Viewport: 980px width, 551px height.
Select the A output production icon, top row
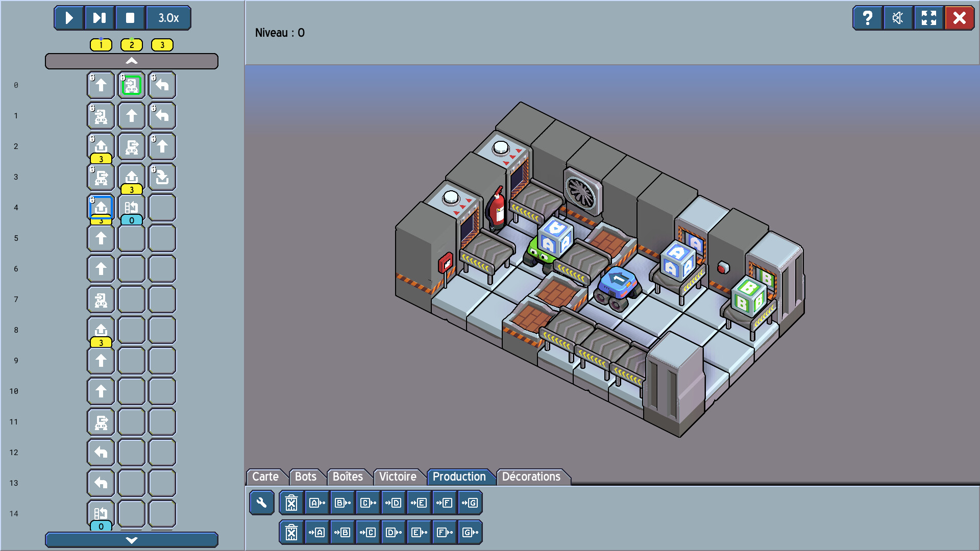317,503
